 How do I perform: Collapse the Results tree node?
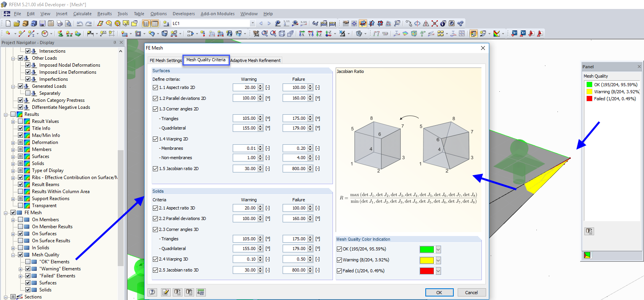pos(5,115)
